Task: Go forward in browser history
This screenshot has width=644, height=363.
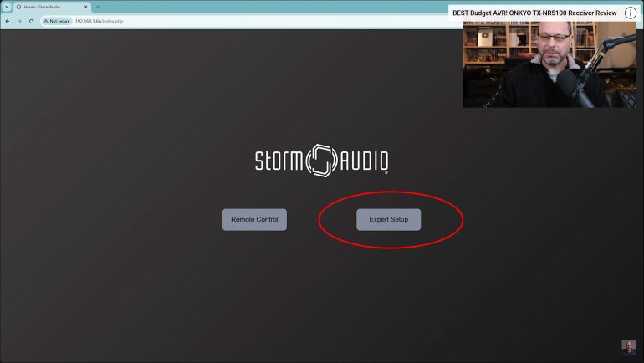Action: click(x=19, y=21)
